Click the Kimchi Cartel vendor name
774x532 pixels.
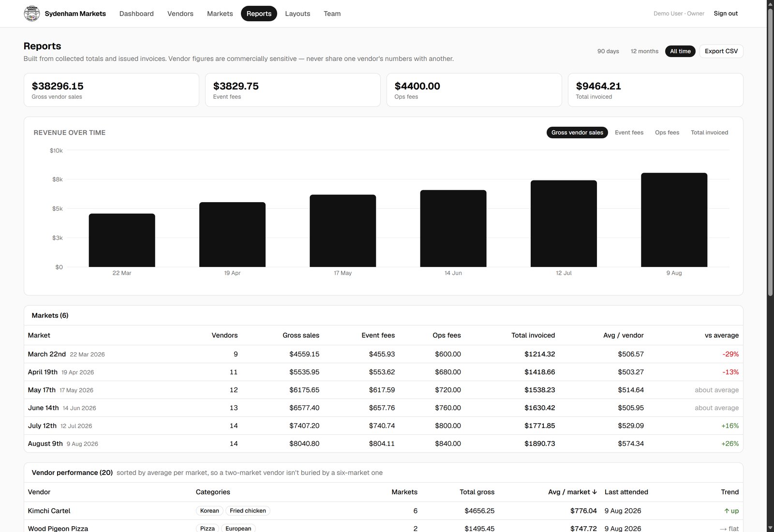pyautogui.click(x=49, y=511)
